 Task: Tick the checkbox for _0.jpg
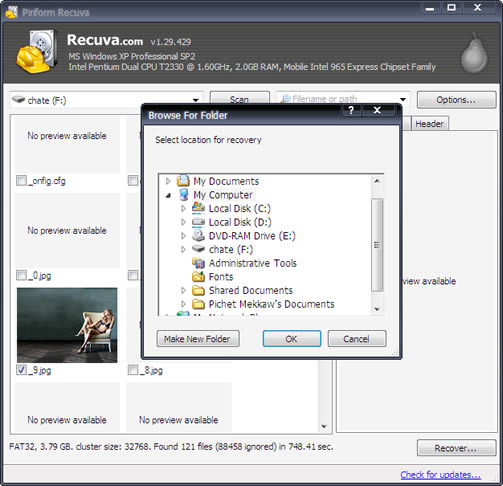pyautogui.click(x=21, y=275)
